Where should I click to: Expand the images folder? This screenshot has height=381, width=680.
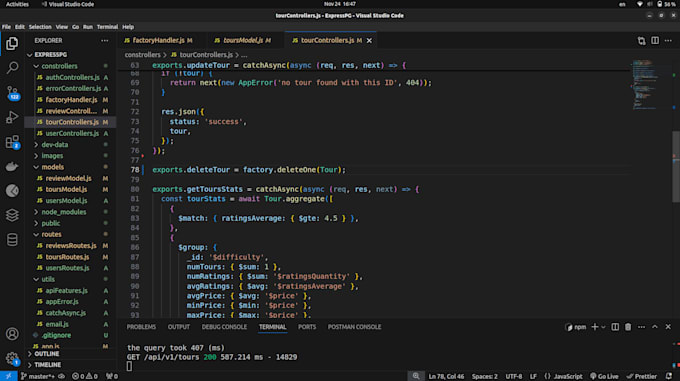(36, 156)
